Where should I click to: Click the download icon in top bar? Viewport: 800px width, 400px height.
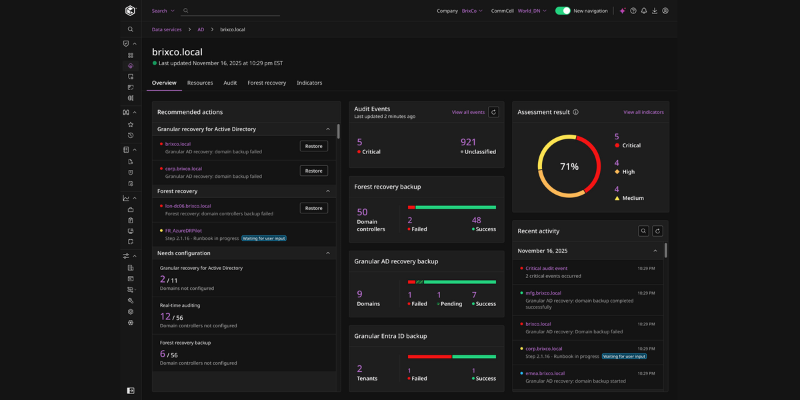pyautogui.click(x=656, y=11)
